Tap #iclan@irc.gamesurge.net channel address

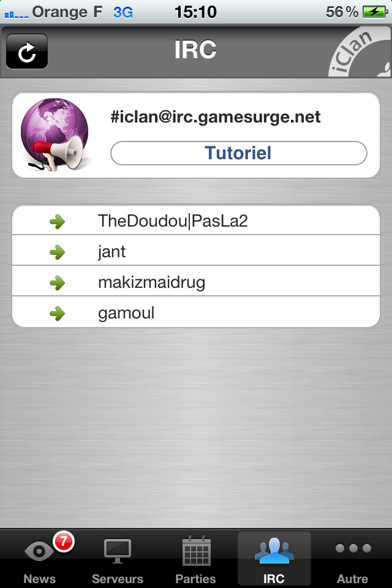point(216,116)
